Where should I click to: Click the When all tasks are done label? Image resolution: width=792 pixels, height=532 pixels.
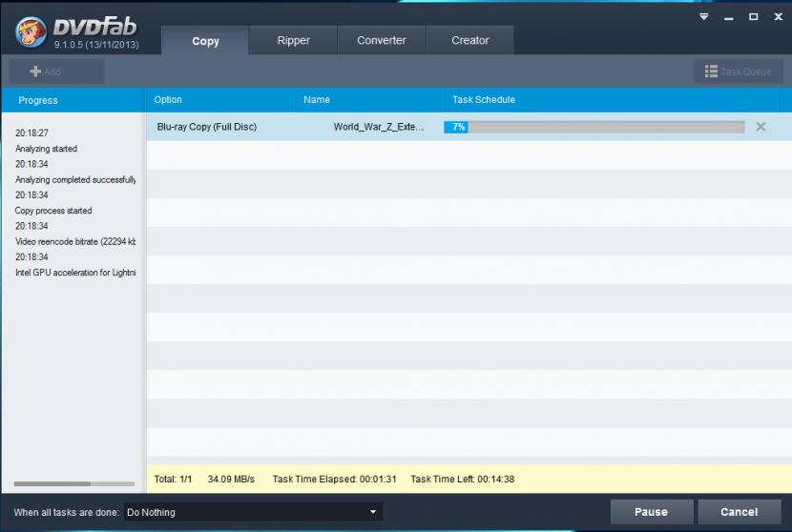click(66, 512)
